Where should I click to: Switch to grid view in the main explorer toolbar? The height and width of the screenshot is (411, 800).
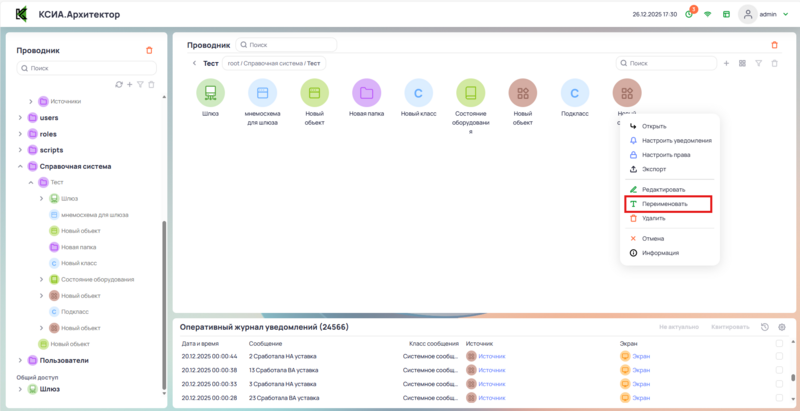tap(742, 63)
